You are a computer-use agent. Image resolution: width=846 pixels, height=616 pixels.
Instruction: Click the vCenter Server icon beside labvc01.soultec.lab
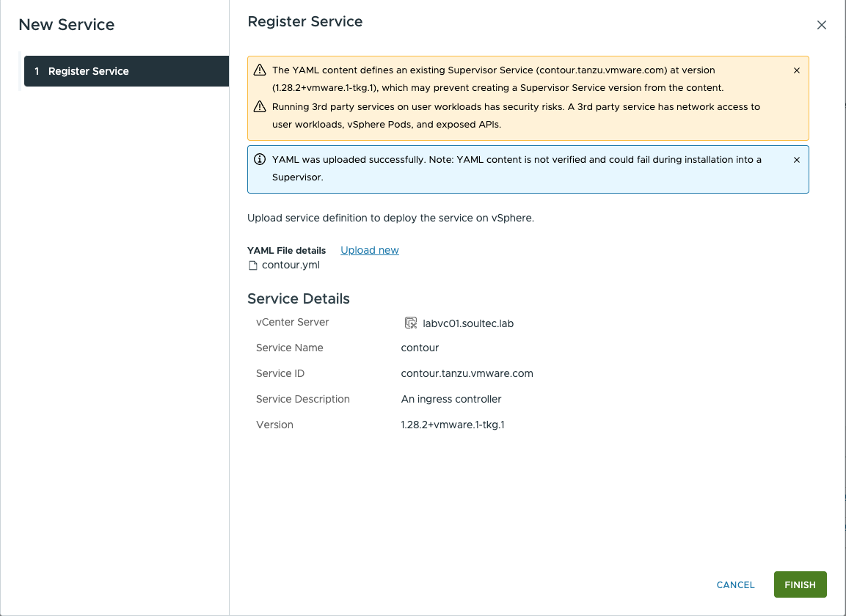coord(411,323)
